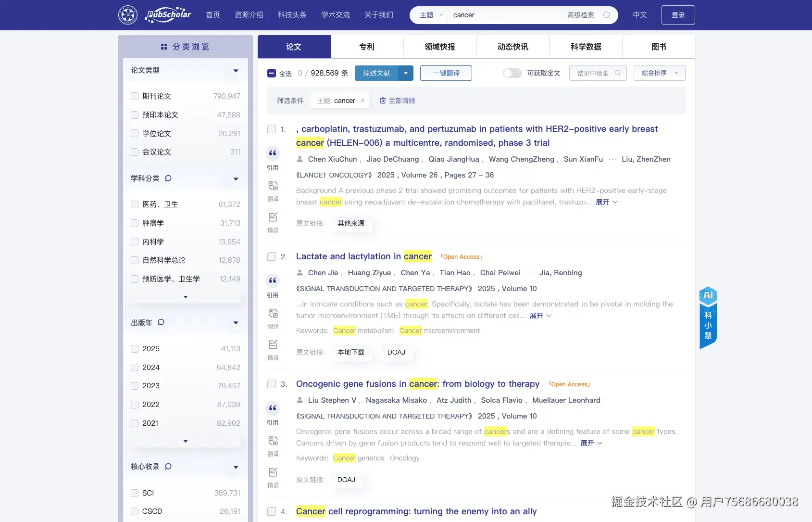This screenshot has width=812, height=522.
Task: Show more publication years below 2021
Action: pos(186,442)
